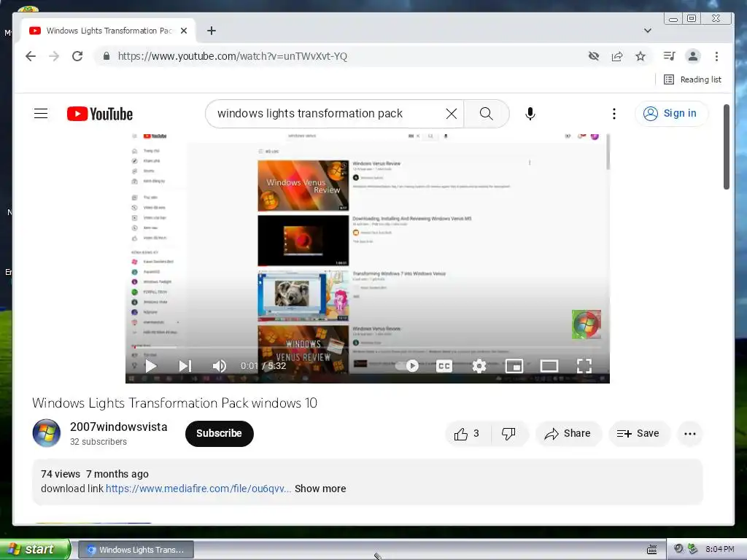Viewport: 747px width, 560px height.
Task: Open the 2007windowsvista channel avatar
Action: pos(47,433)
